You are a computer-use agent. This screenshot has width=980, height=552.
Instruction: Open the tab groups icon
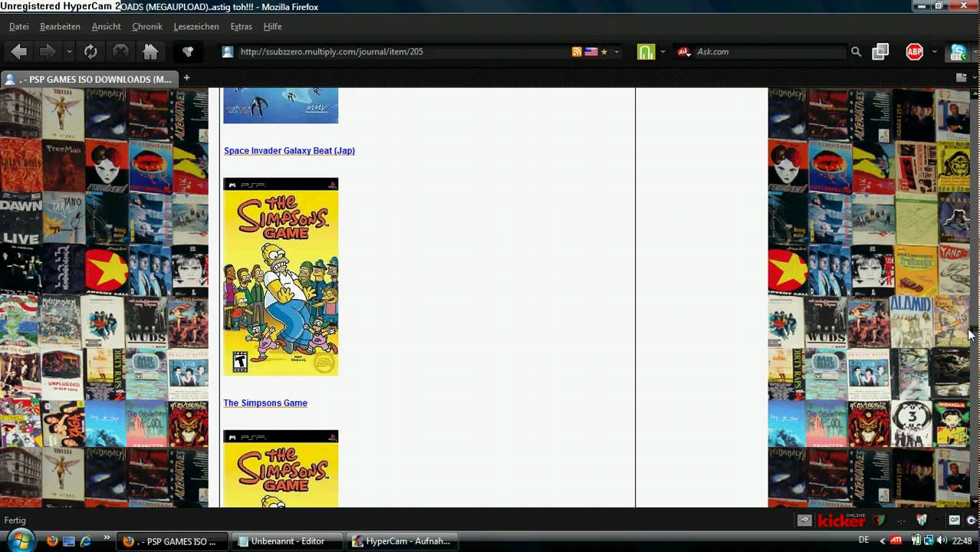[961, 77]
